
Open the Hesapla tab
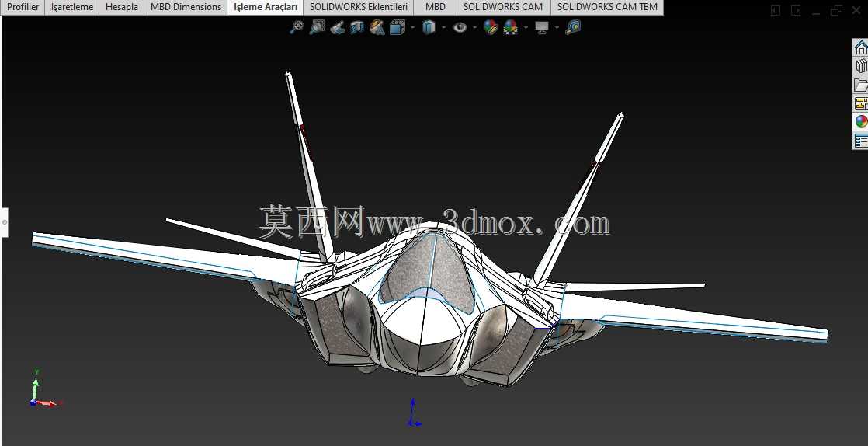(x=122, y=7)
